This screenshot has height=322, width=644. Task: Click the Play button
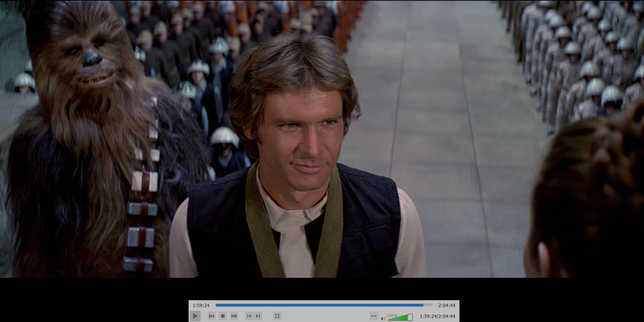click(x=195, y=316)
